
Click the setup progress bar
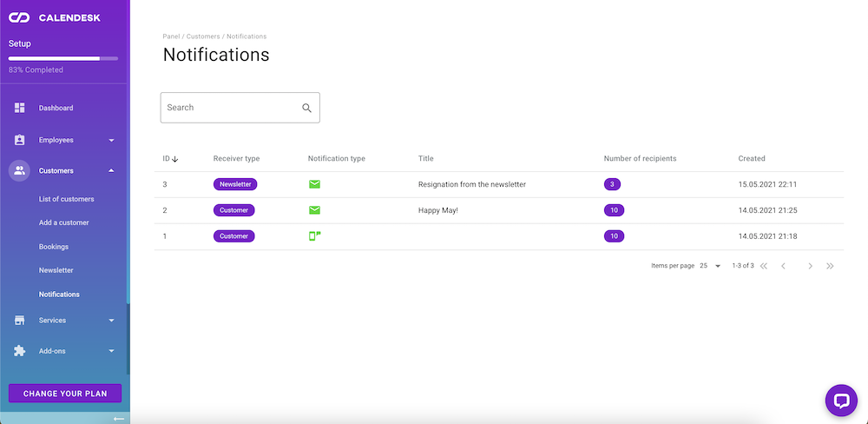[x=63, y=58]
